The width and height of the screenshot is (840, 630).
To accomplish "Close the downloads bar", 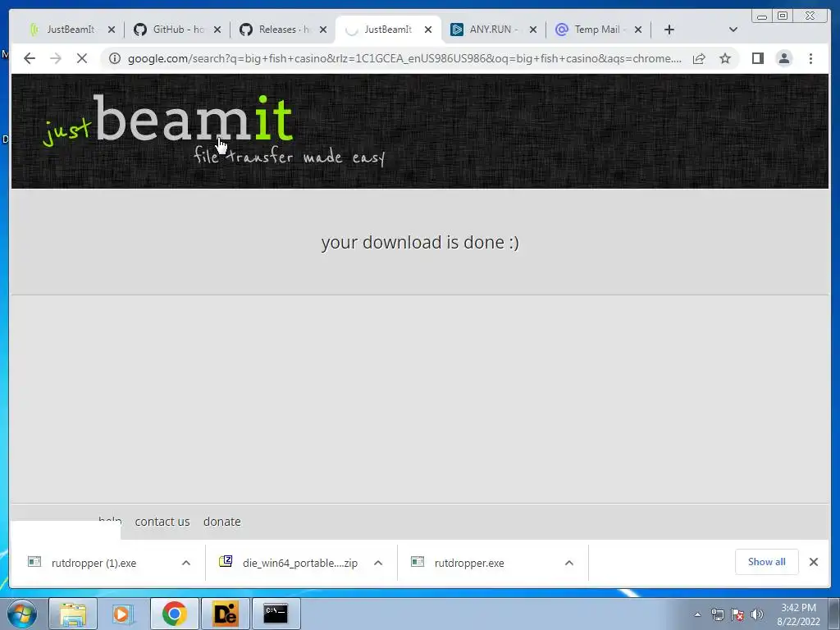I will point(813,561).
